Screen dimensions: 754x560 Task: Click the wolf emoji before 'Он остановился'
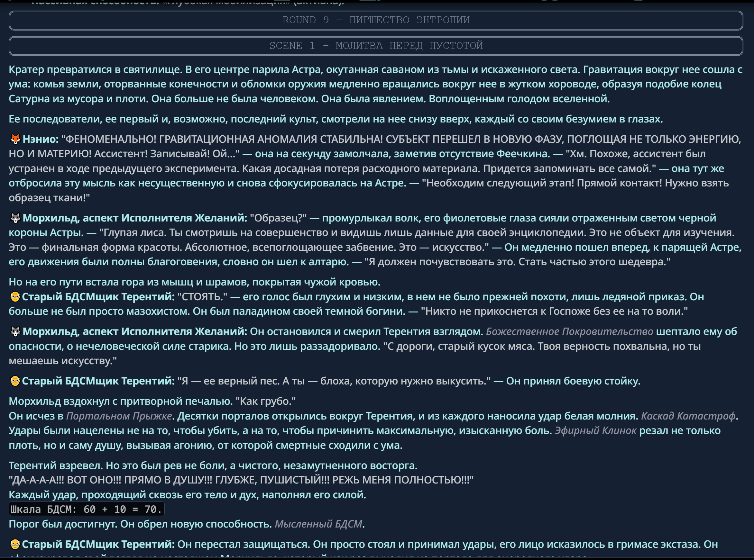pos(15,331)
